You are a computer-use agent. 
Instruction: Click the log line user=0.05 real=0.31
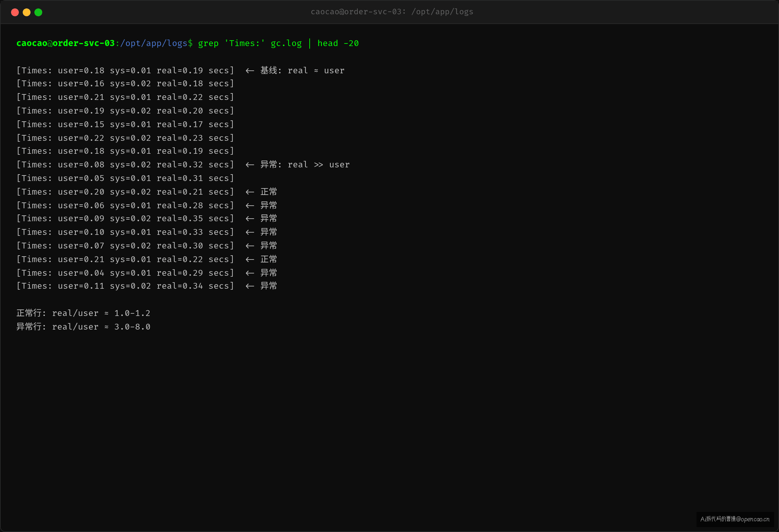pyautogui.click(x=125, y=178)
